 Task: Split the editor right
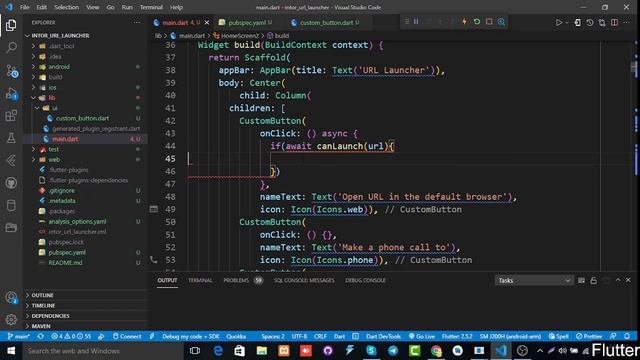(x=614, y=22)
